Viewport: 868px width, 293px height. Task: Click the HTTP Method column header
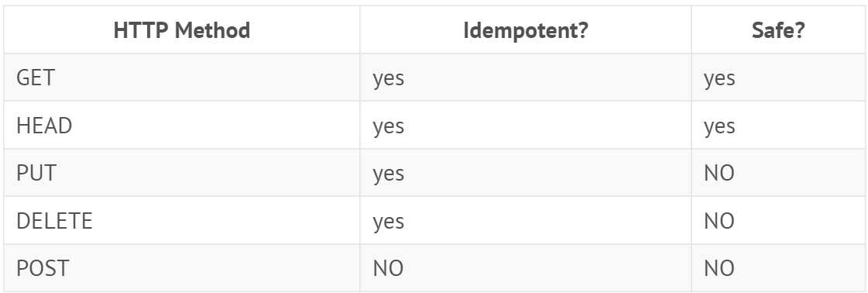[181, 30]
